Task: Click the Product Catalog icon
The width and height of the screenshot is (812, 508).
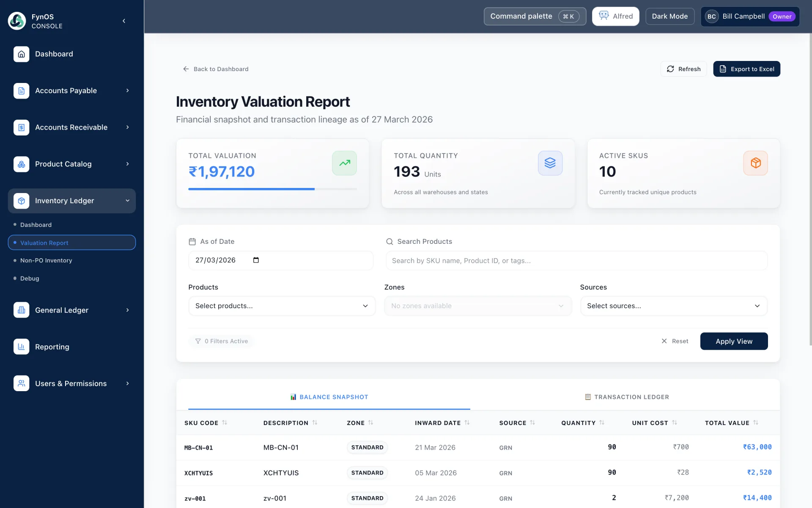Action: click(22, 164)
